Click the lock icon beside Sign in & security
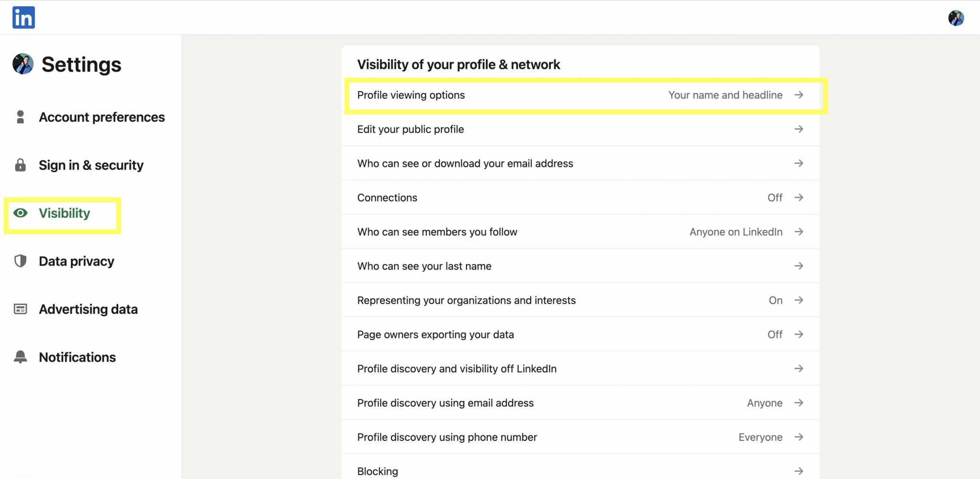 click(20, 165)
